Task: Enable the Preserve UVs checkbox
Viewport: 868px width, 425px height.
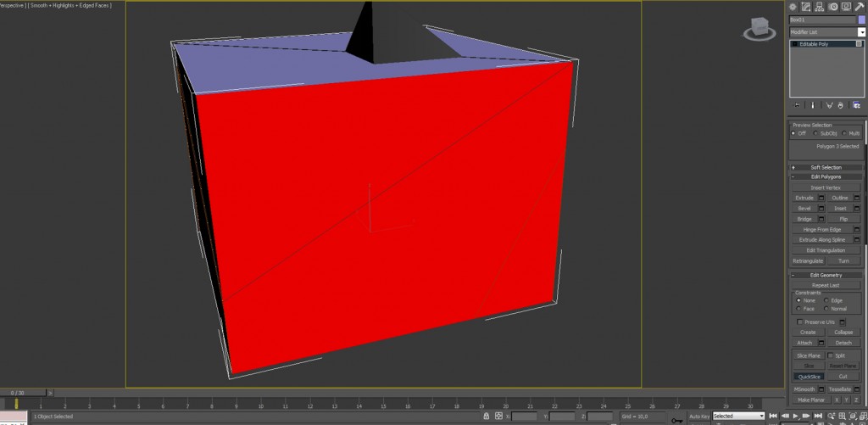Action: [x=798, y=322]
